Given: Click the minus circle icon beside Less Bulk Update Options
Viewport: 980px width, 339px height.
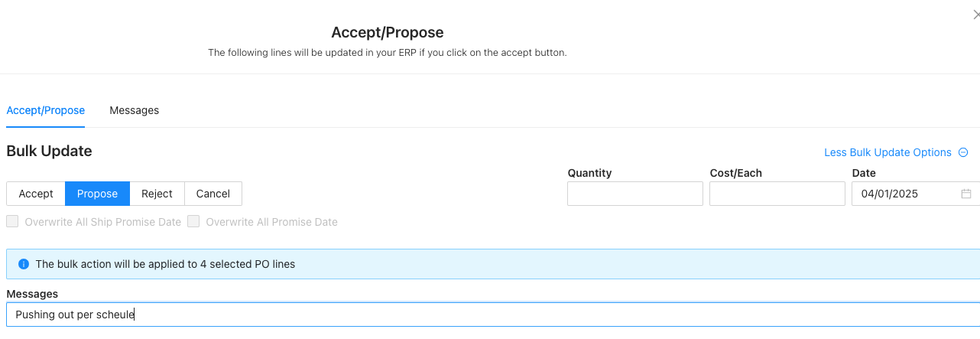Looking at the screenshot, I should pos(963,152).
